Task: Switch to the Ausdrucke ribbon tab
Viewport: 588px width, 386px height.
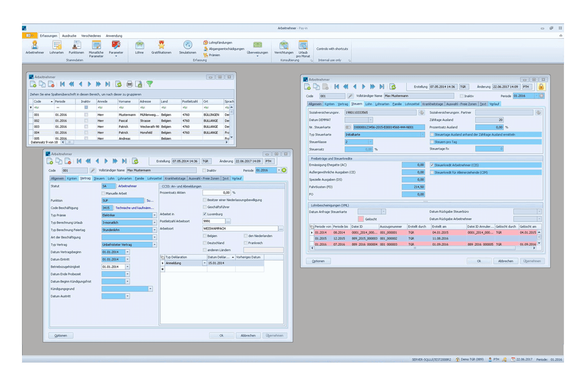Action: coord(69,36)
